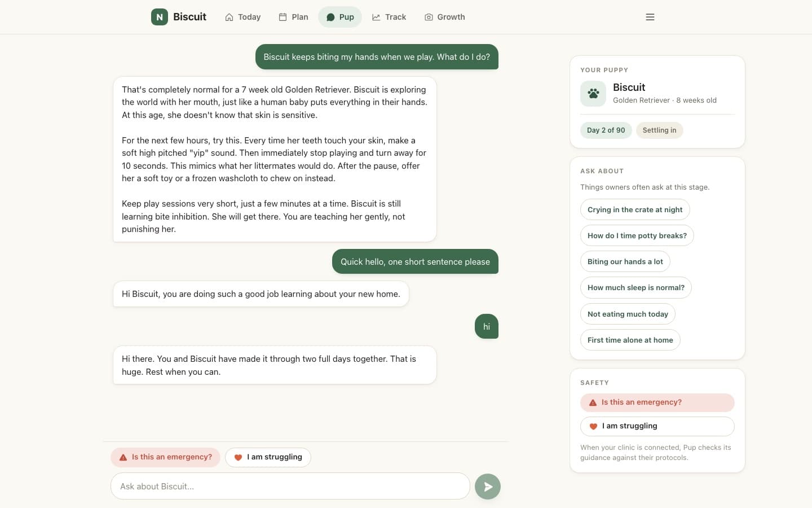Click 'Is this an emergency?' in Safety panel
812x508 pixels.
click(657, 402)
